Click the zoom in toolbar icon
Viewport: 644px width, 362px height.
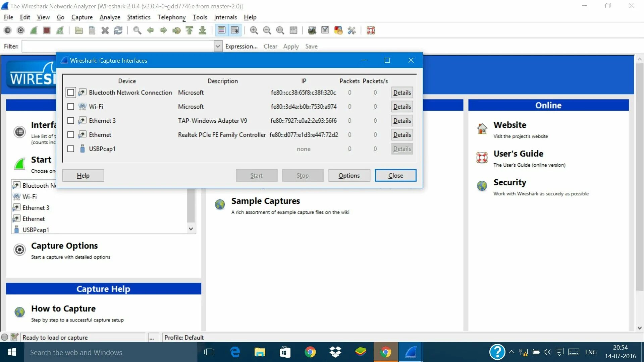pyautogui.click(x=254, y=31)
